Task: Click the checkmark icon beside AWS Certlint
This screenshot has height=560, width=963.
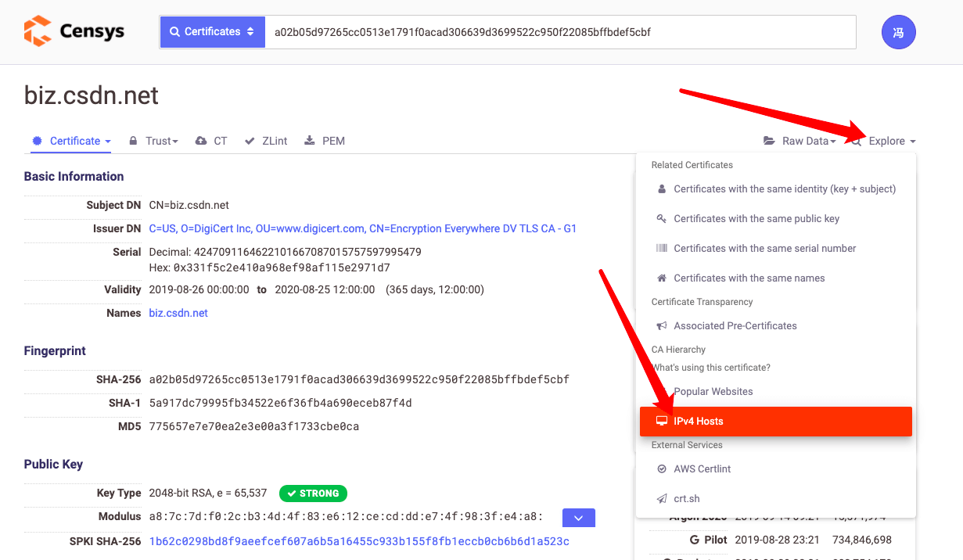Action: click(x=662, y=468)
